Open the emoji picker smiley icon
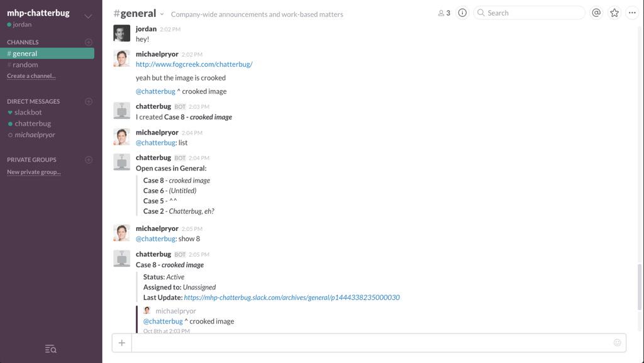This screenshot has width=644, height=363. point(617,342)
